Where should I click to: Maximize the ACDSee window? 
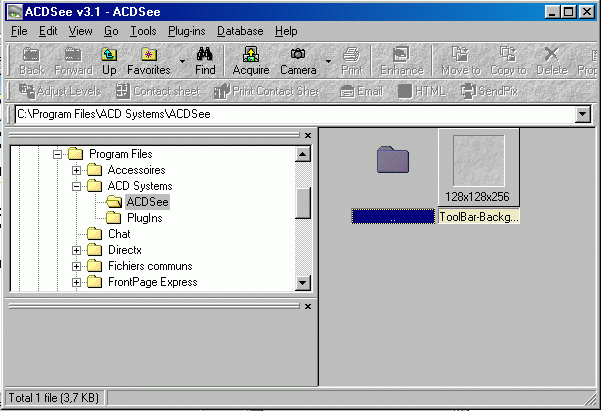569,12
